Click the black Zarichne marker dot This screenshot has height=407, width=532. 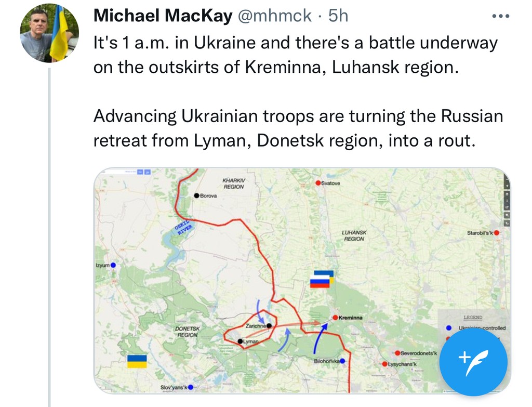coord(269,325)
